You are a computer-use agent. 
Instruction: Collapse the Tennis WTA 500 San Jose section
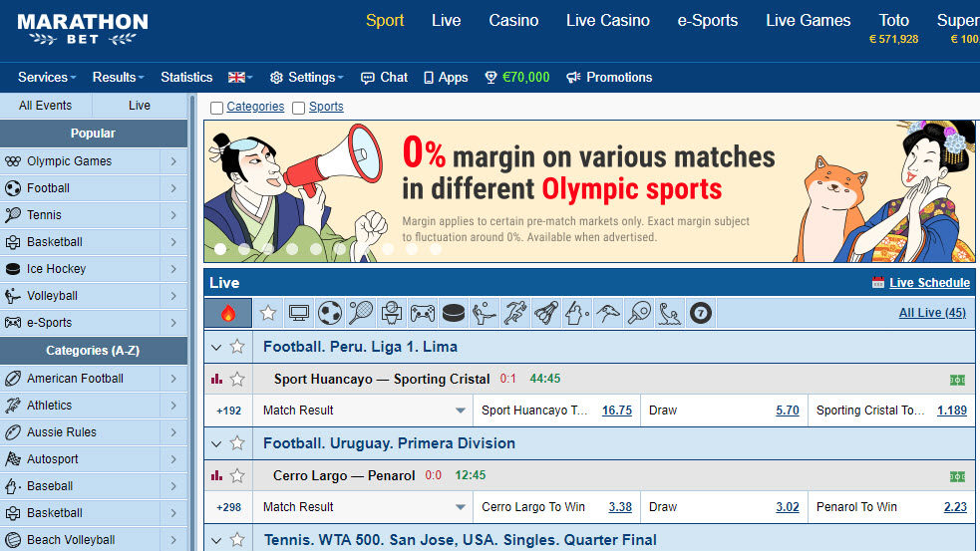(x=216, y=540)
